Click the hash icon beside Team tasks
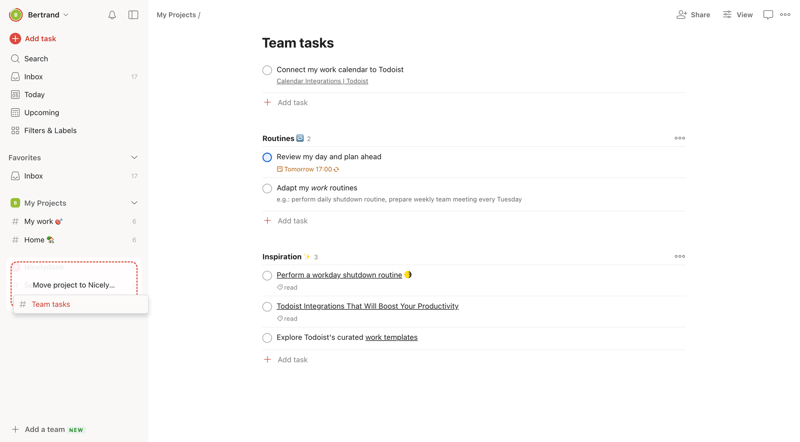Viewport: 800px width, 442px height. 23,304
